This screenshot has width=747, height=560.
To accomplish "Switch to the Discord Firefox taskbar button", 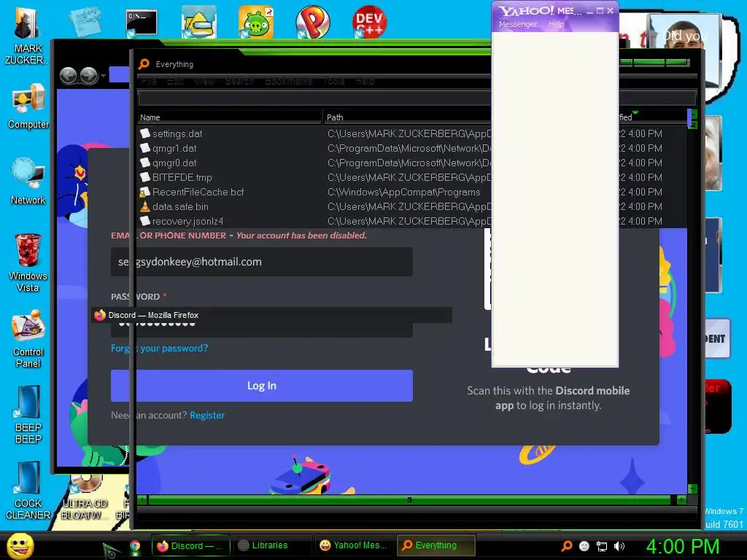I will (191, 545).
